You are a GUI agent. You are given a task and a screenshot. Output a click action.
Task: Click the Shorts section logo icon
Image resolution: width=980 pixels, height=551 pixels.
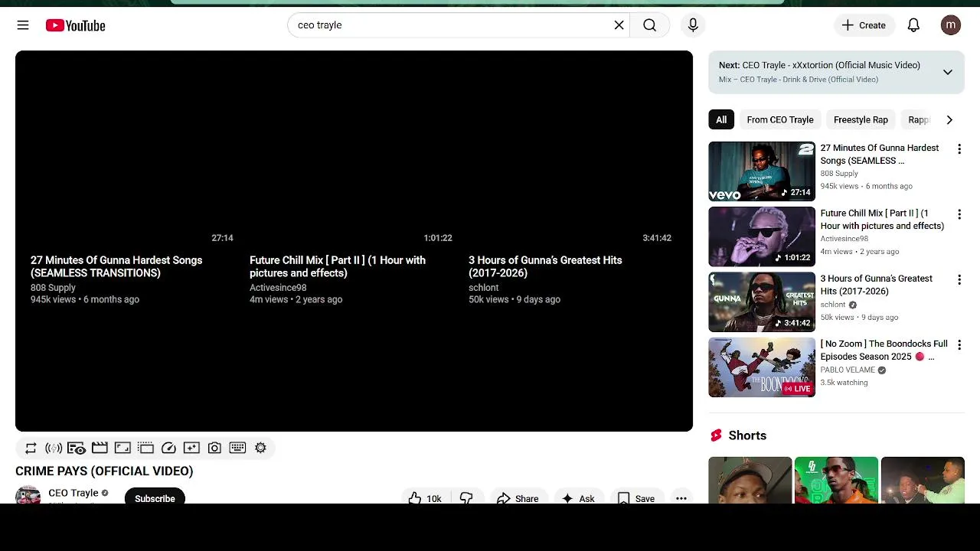[716, 435]
